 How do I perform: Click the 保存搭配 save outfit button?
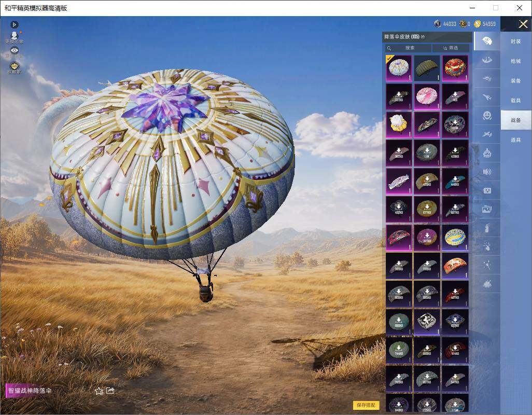(366, 405)
